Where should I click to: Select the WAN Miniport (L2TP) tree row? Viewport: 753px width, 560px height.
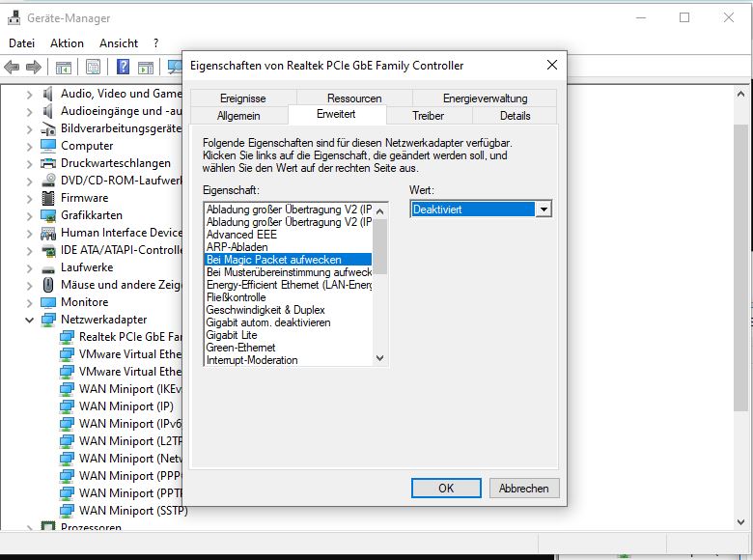121,441
